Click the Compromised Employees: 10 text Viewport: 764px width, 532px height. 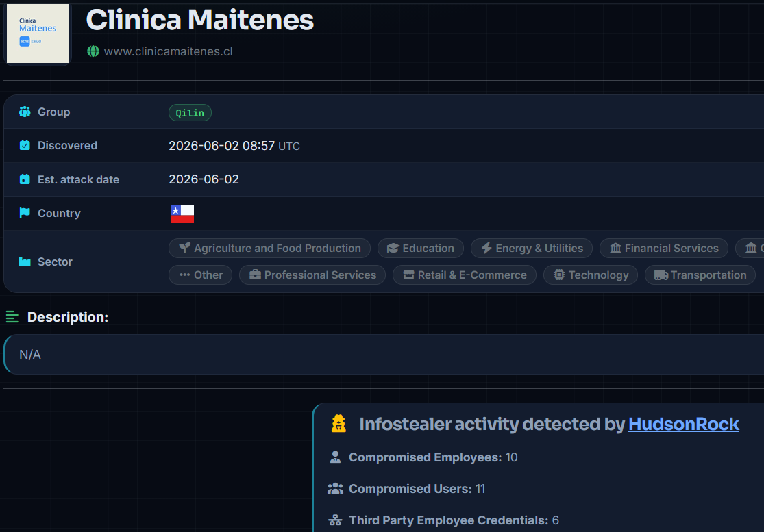point(433,457)
